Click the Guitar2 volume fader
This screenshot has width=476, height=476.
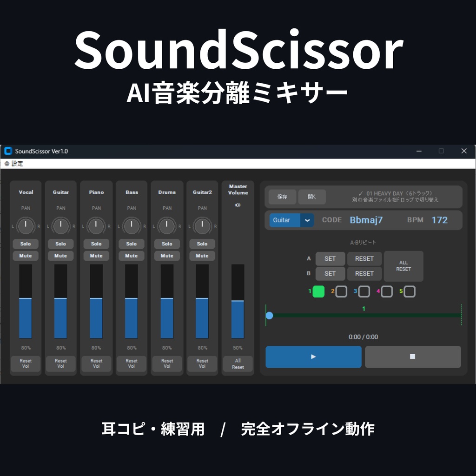point(202,301)
